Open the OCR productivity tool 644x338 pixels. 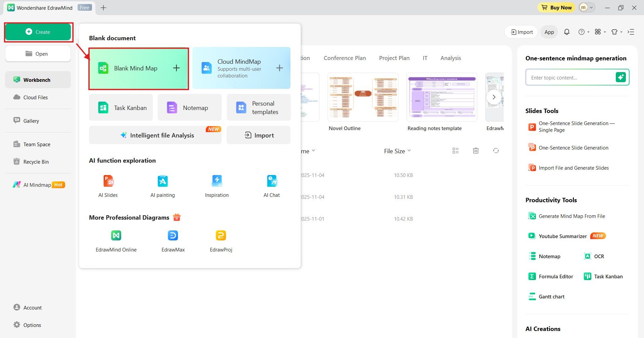[594, 256]
